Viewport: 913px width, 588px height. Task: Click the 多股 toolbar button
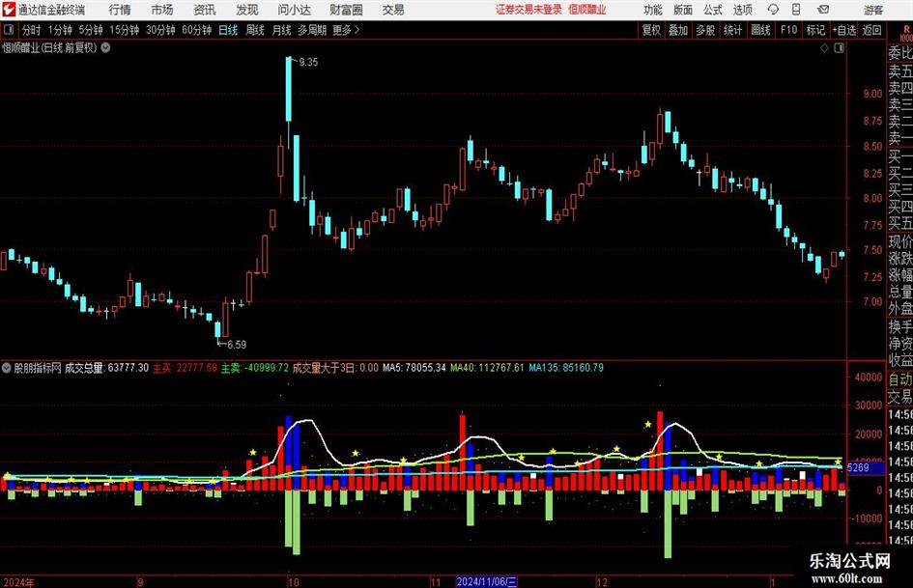pyautogui.click(x=705, y=30)
